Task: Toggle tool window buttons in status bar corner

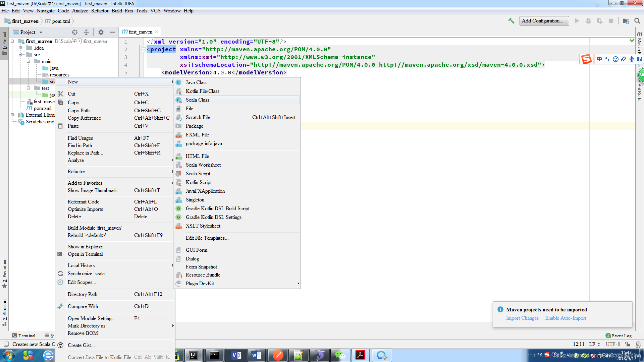Action: [x=6, y=344]
